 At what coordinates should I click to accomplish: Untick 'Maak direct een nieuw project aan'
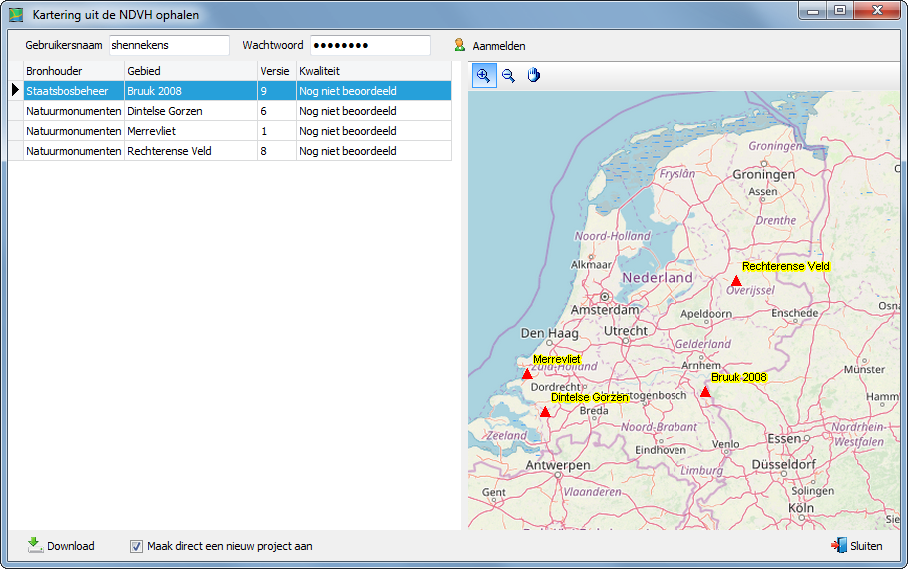pos(137,546)
